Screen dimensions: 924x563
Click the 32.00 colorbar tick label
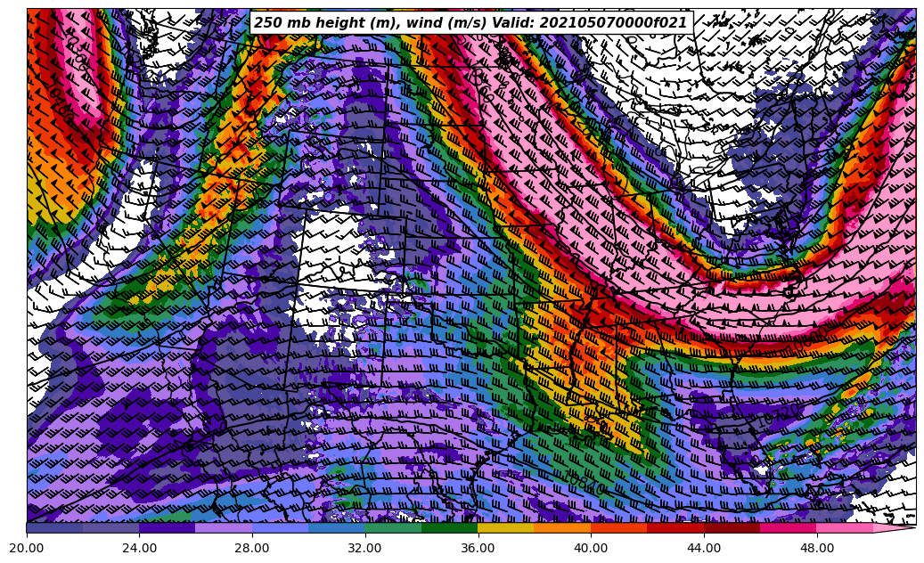click(365, 548)
